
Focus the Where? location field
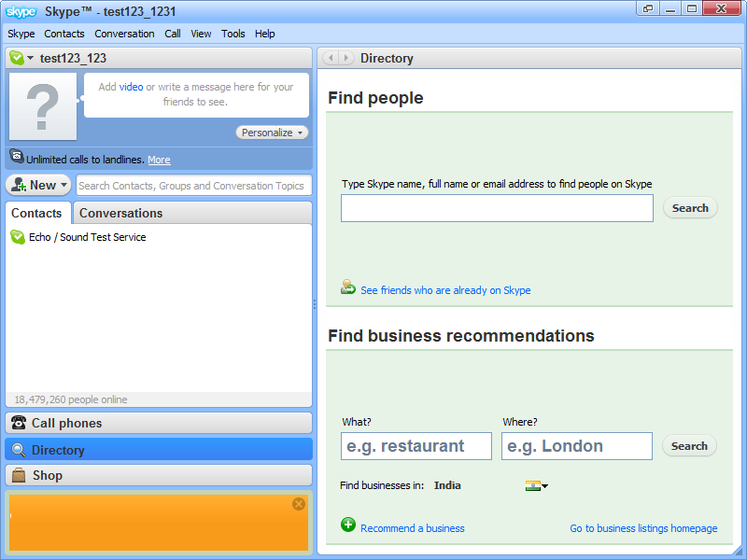[577, 446]
